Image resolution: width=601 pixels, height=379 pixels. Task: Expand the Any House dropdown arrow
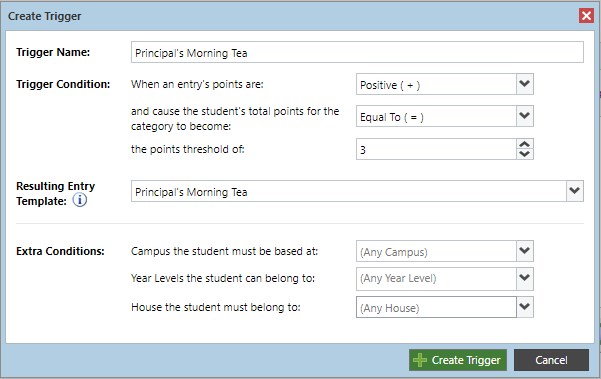coord(525,307)
